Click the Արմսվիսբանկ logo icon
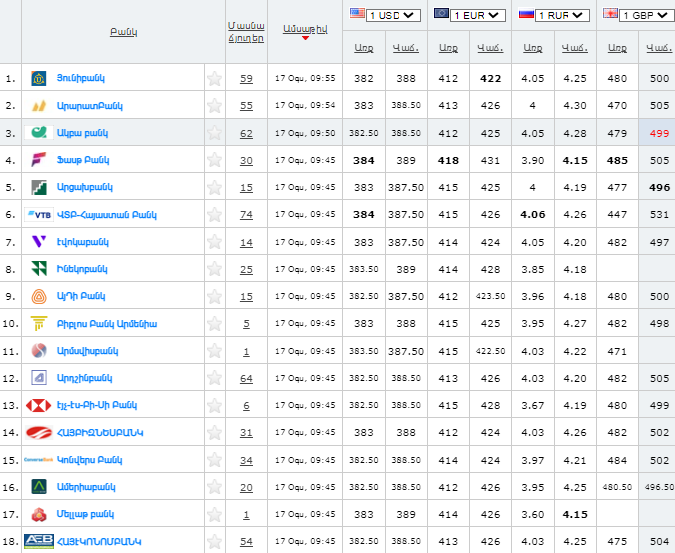Screen dimensions: 675x553 click(x=39, y=351)
